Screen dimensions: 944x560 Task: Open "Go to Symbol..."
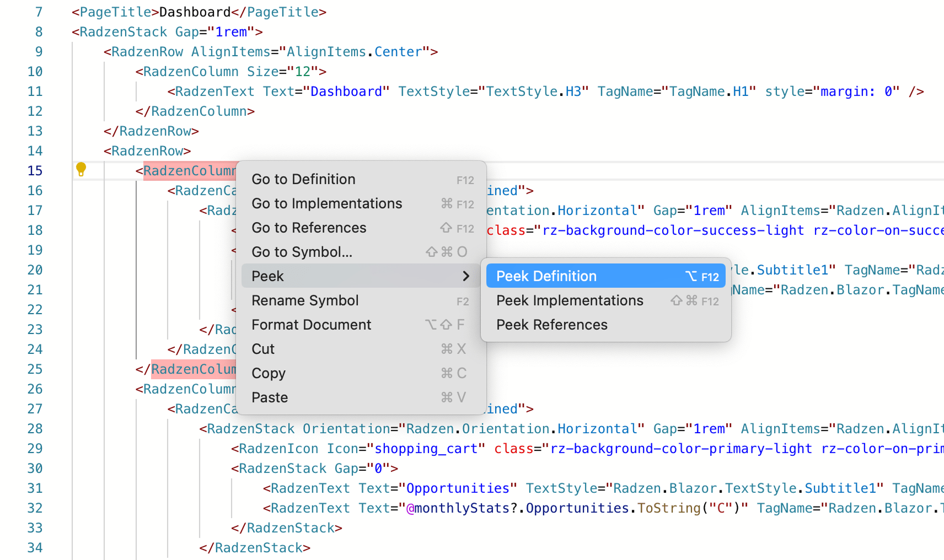coord(302,252)
